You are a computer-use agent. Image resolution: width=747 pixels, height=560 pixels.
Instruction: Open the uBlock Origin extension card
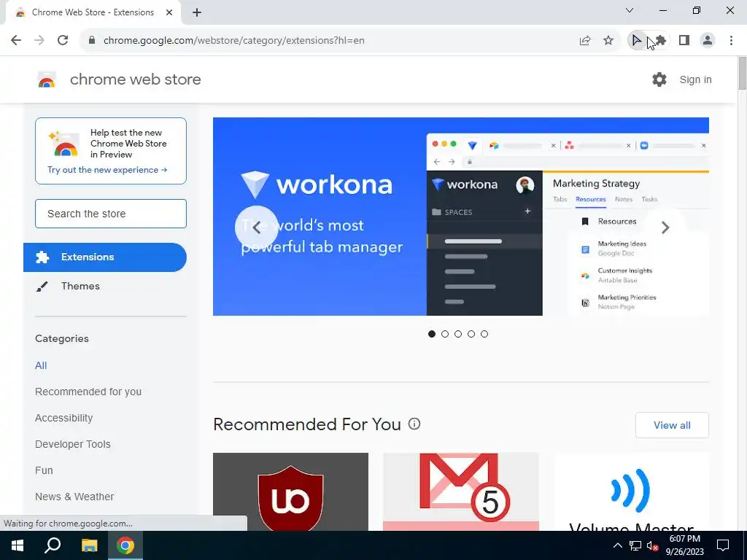point(290,492)
